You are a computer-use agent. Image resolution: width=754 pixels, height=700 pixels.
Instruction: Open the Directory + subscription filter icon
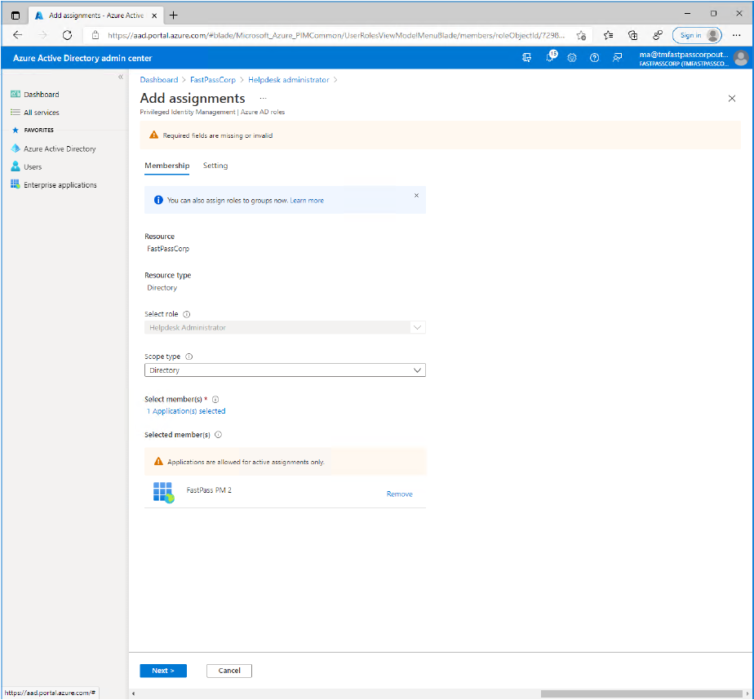click(526, 58)
